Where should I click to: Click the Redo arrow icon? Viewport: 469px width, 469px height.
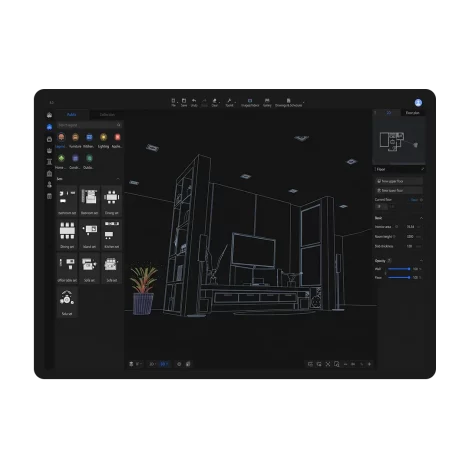204,102
